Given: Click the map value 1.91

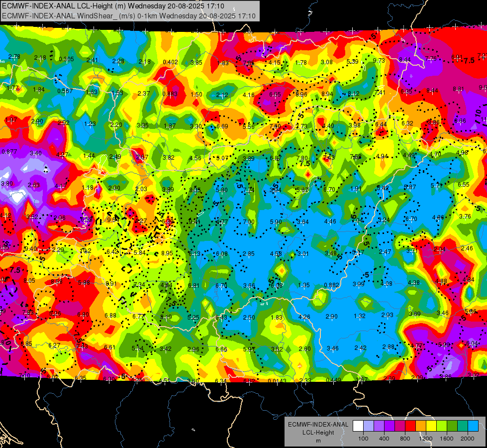Looking at the screenshot, I should (356, 188).
